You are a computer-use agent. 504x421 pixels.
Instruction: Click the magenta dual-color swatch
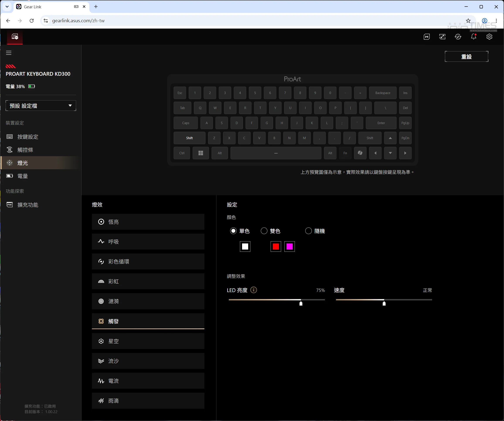click(x=289, y=246)
